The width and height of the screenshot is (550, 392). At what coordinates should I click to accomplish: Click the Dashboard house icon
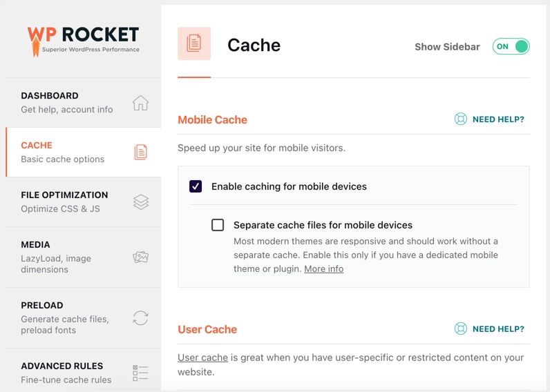[140, 103]
